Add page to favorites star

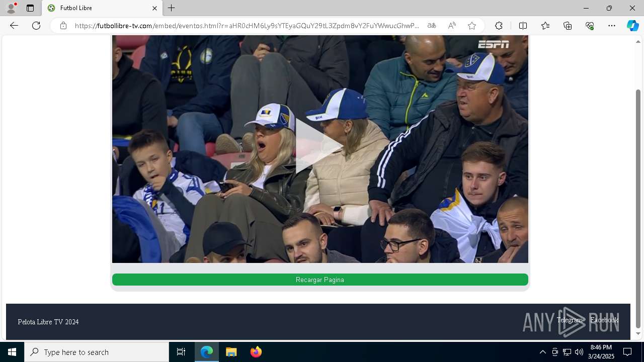point(472,26)
